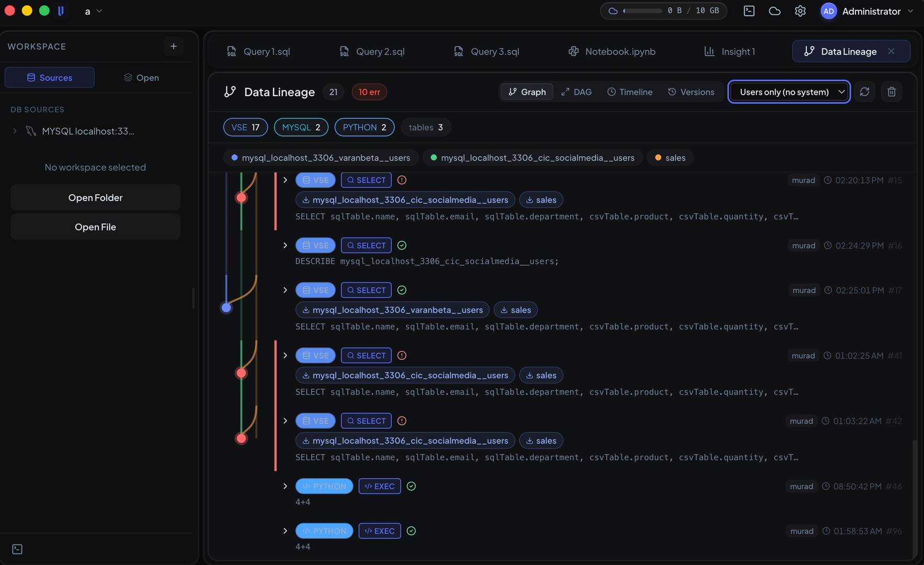Toggle the bottom-left terminal panel icon
The height and width of the screenshot is (565, 924).
click(17, 549)
